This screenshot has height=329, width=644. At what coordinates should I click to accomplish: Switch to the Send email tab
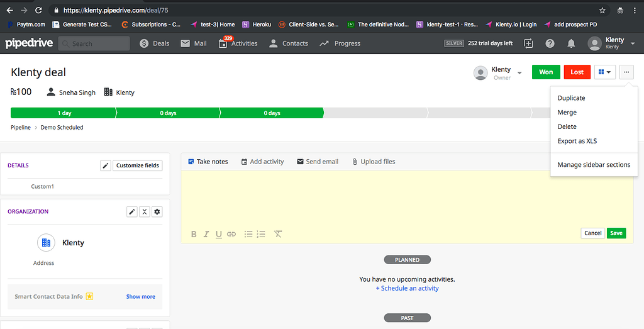318,162
